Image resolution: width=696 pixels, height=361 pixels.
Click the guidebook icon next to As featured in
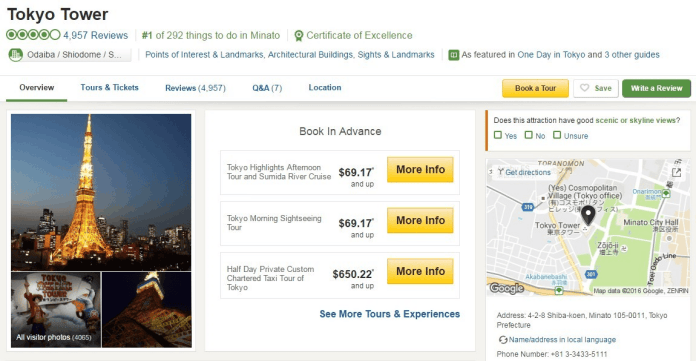point(453,55)
